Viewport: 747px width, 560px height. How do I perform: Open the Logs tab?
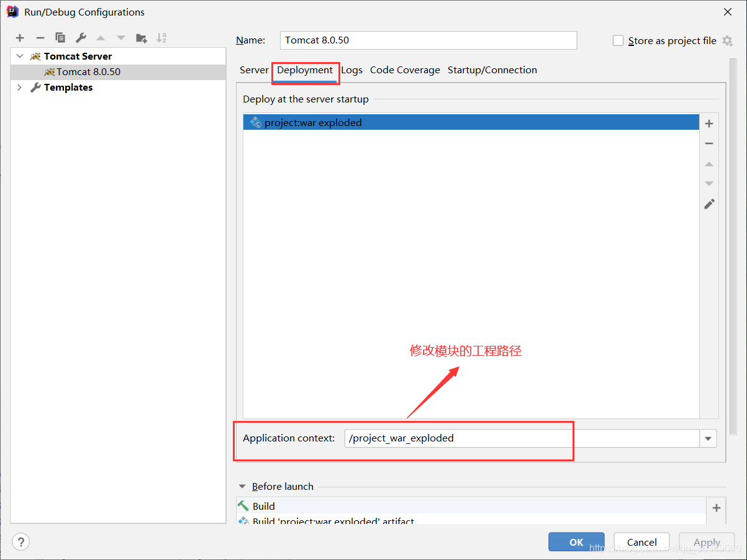pos(351,70)
